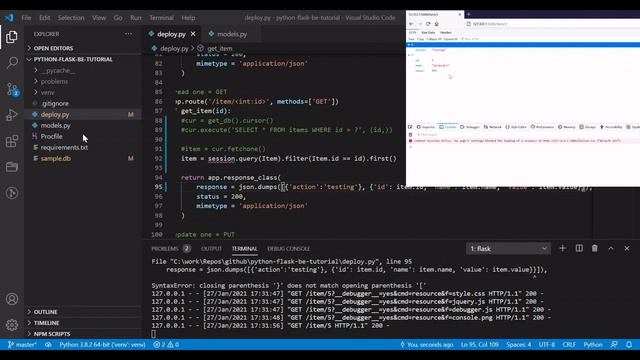640x360 pixels.
Task: Open the Manage gear in activity bar
Action: (x=12, y=324)
